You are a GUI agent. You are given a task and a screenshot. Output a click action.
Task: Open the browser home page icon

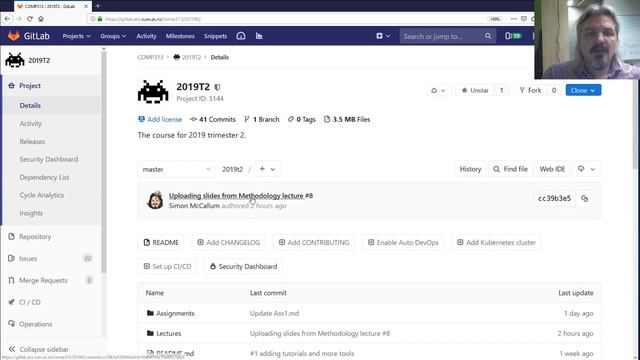point(41,19)
